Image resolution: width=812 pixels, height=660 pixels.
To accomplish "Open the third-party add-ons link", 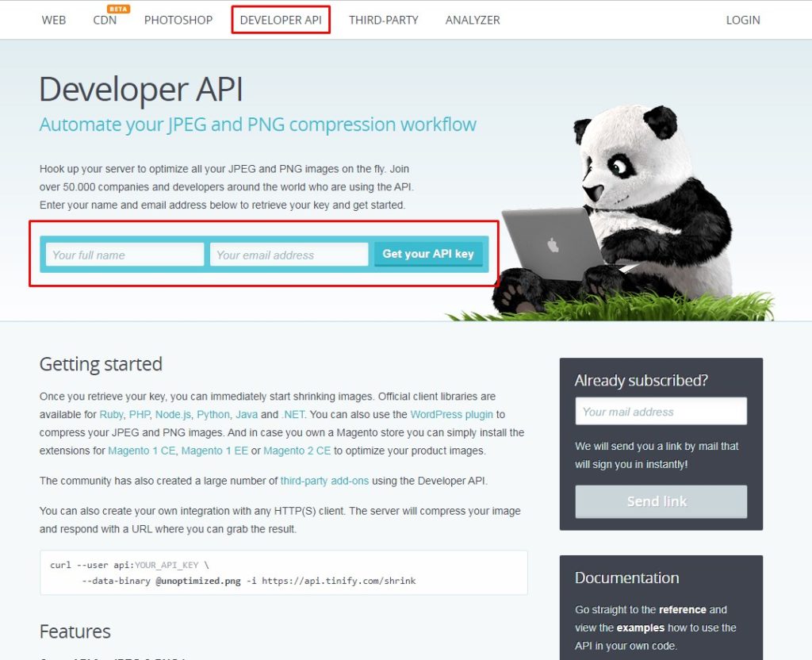I will pos(324,481).
